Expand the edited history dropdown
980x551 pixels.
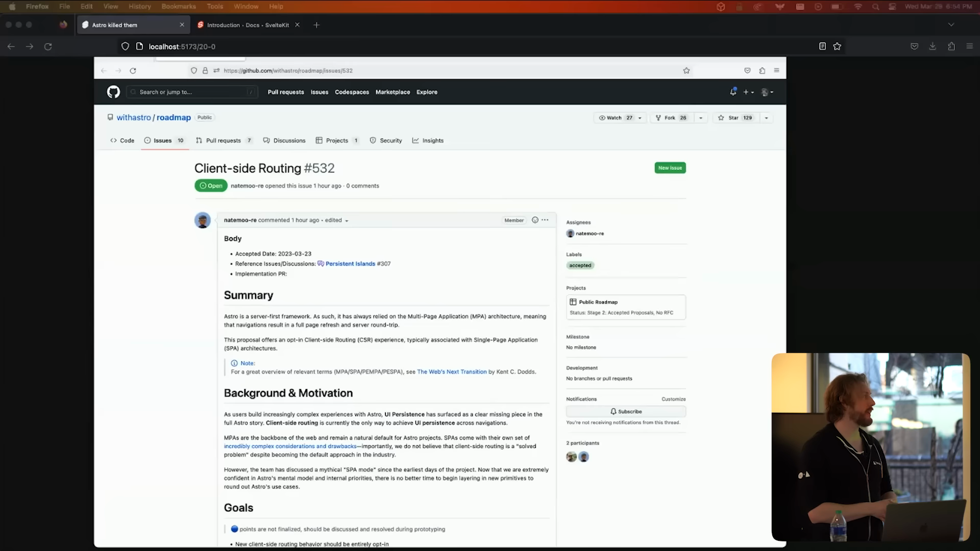coord(347,221)
